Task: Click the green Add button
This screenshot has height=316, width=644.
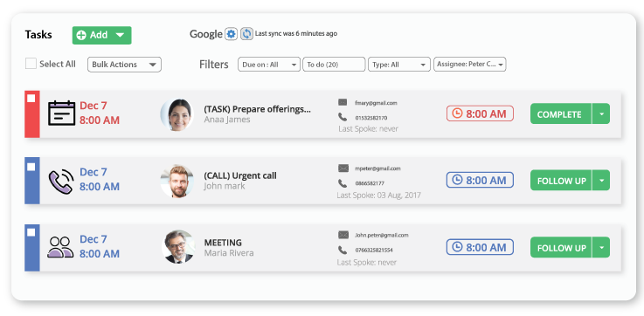Action: point(102,35)
